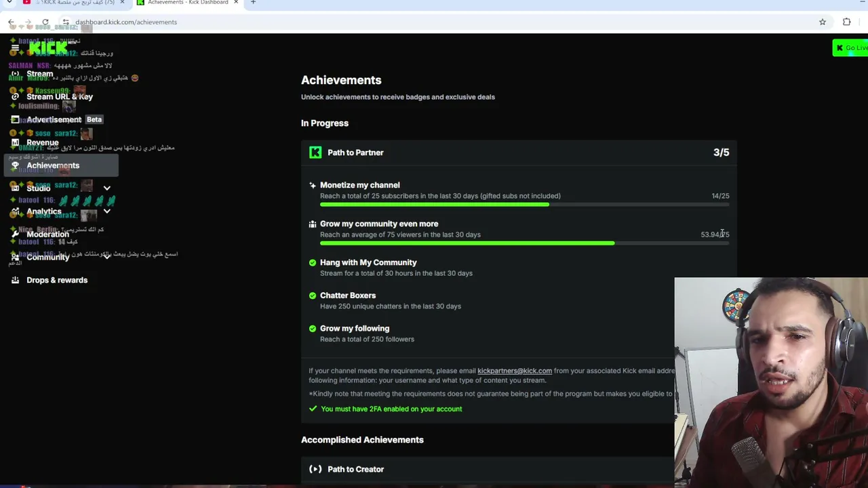Image resolution: width=868 pixels, height=488 pixels.
Task: Click the kickpartners@kick.com email link
Action: pyautogui.click(x=515, y=371)
